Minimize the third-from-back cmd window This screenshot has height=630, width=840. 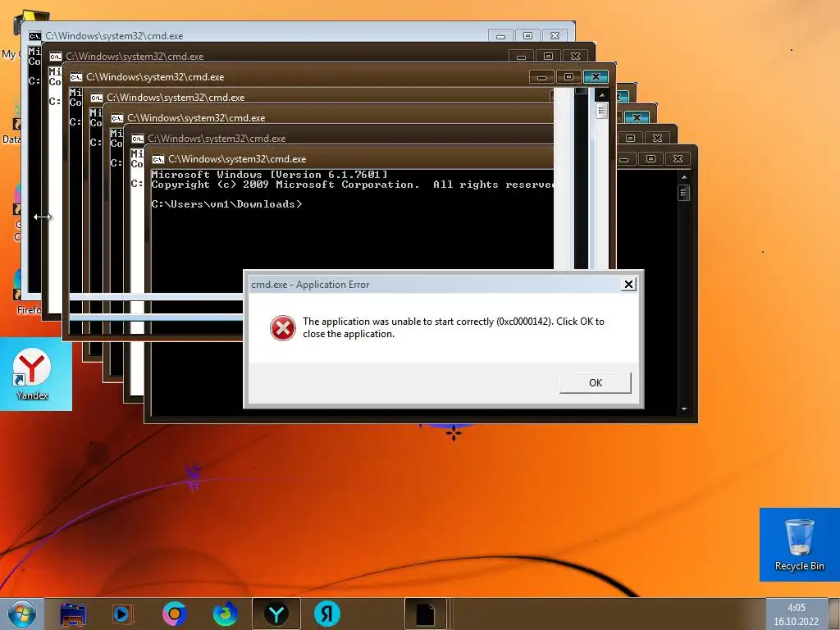[x=541, y=77]
